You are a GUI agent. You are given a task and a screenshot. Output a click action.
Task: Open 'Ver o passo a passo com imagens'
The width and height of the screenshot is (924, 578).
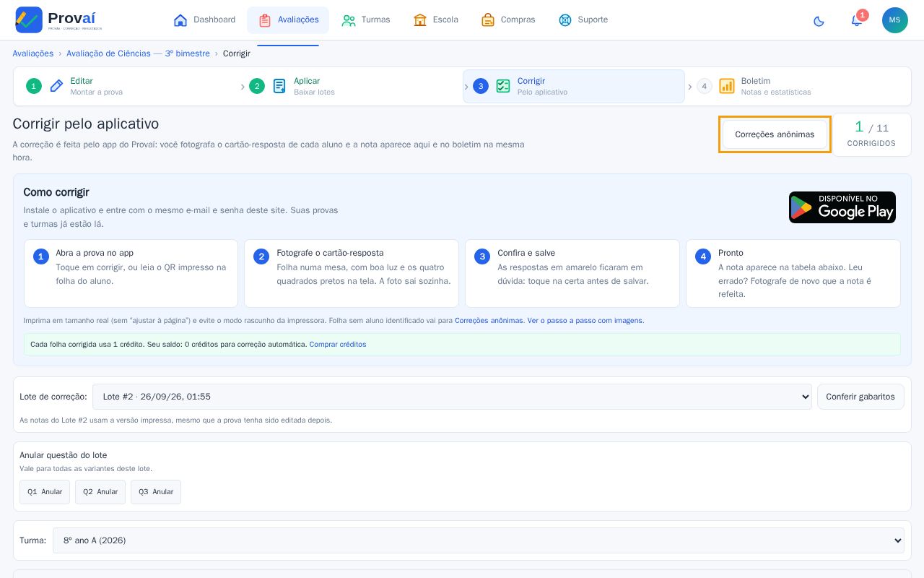[585, 321]
